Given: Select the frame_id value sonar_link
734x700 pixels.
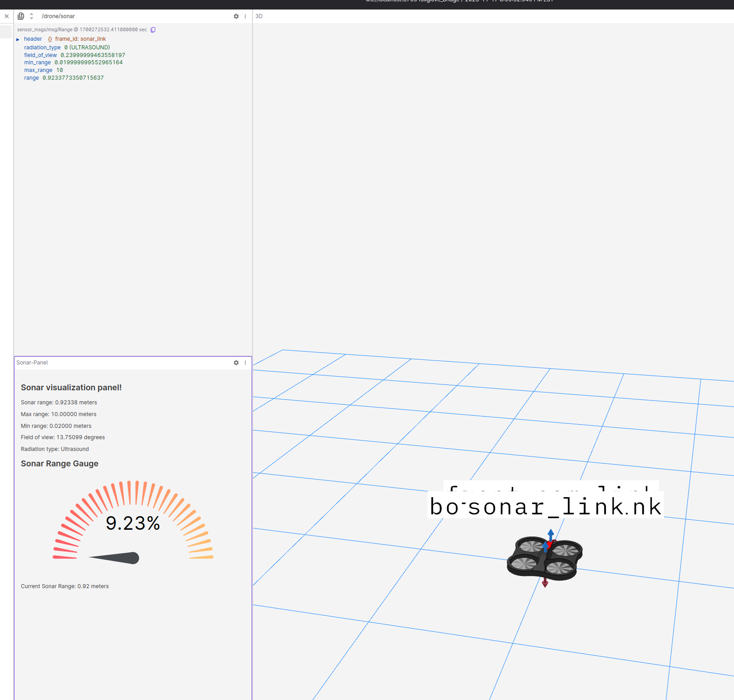Looking at the screenshot, I should [x=93, y=39].
